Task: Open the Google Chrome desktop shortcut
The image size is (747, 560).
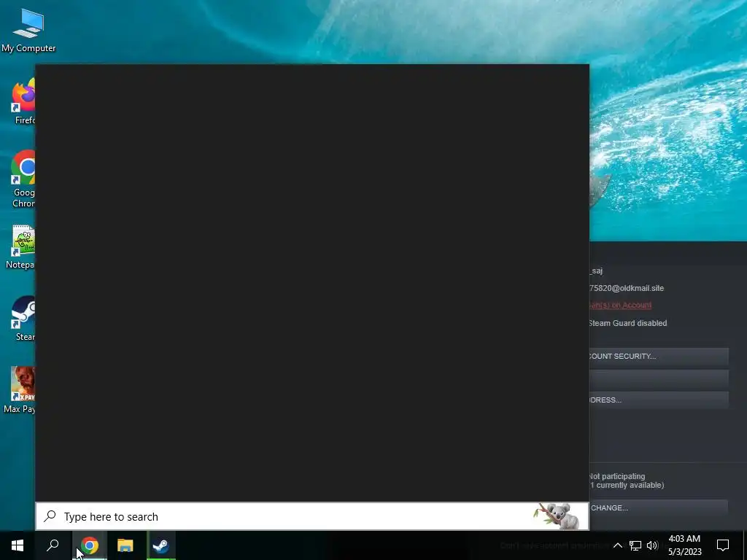Action: (24, 179)
